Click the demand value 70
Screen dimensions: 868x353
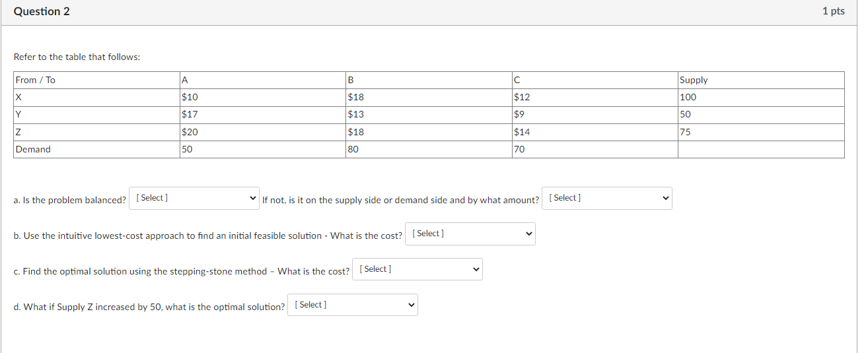(595, 150)
